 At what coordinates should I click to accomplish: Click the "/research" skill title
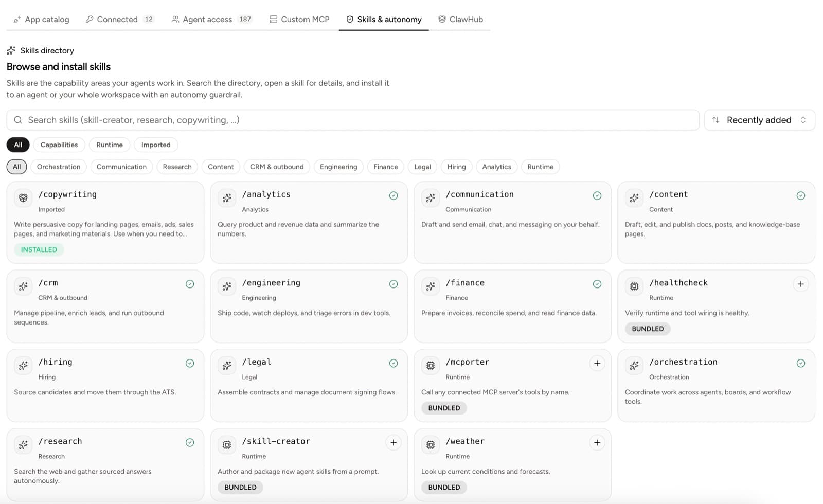60,441
